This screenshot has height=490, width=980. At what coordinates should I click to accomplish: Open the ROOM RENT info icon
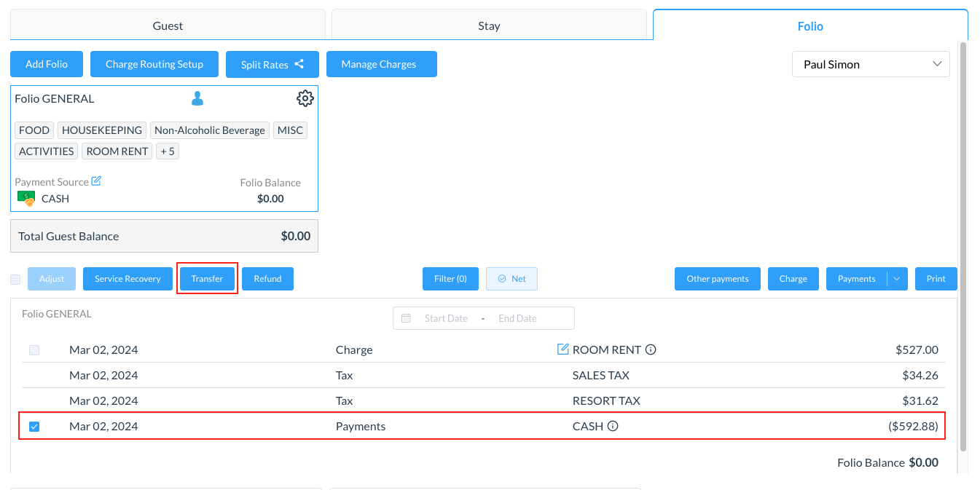pos(651,349)
